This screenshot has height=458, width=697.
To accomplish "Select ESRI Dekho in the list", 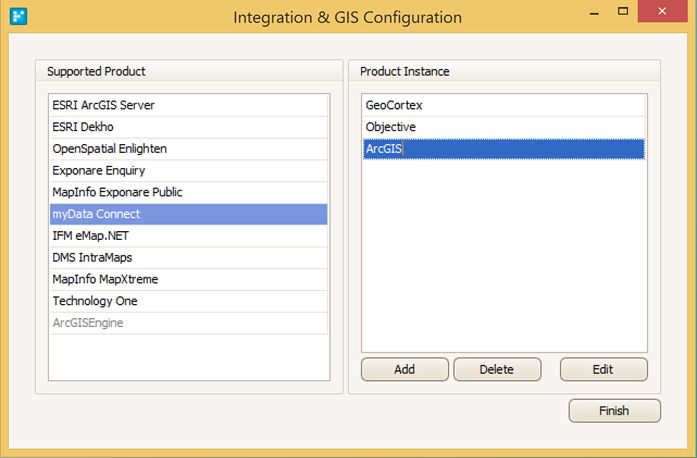I will [x=188, y=127].
